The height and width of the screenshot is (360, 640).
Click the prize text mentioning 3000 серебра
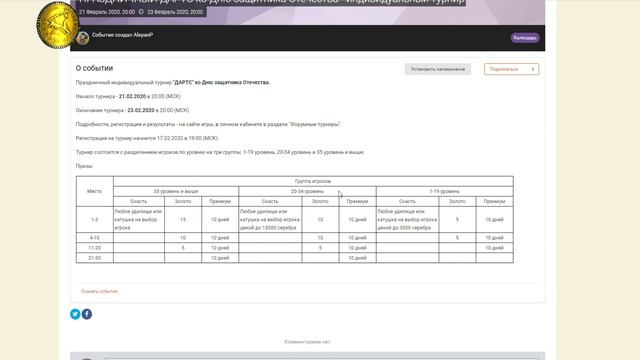click(407, 220)
